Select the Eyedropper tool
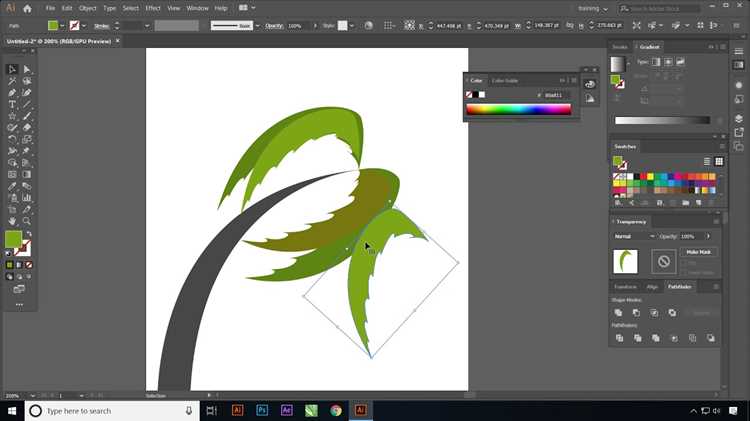Viewport: 750px width, 421px height. click(12, 186)
